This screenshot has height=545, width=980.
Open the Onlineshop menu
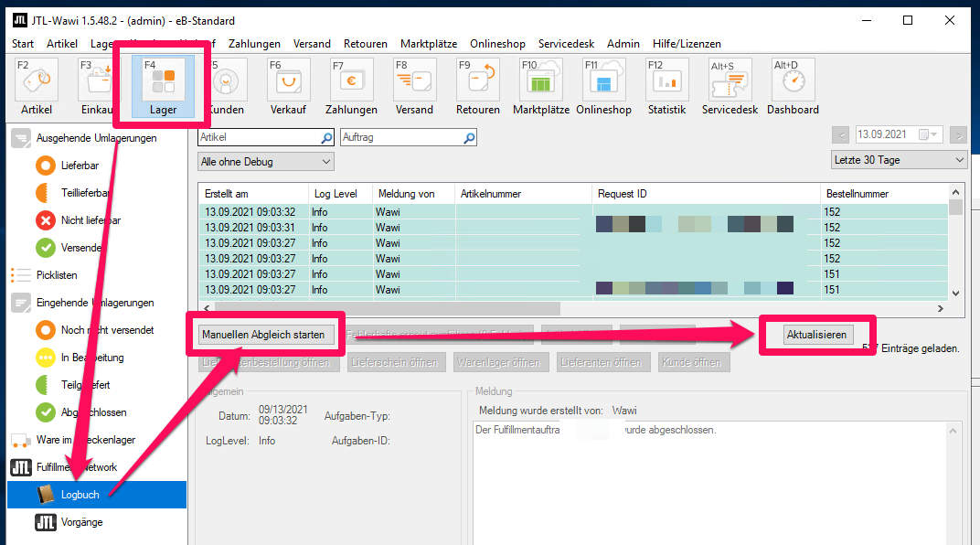497,44
